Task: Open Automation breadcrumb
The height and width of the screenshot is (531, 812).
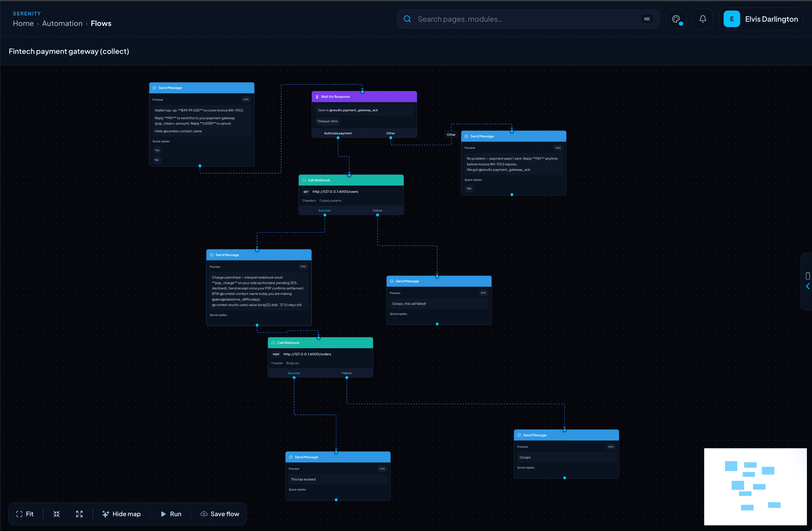Action: (62, 23)
